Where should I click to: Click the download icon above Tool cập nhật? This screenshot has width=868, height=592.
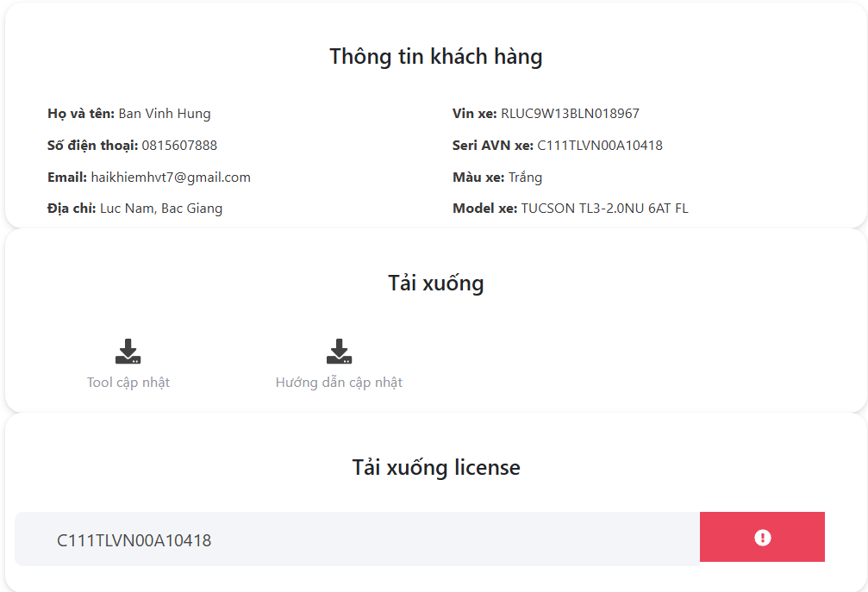128,352
